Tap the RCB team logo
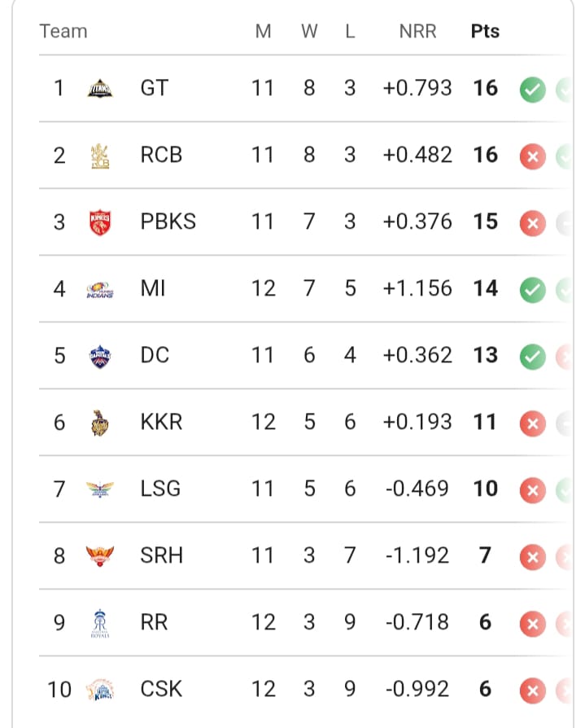The height and width of the screenshot is (728, 585). pos(101,156)
